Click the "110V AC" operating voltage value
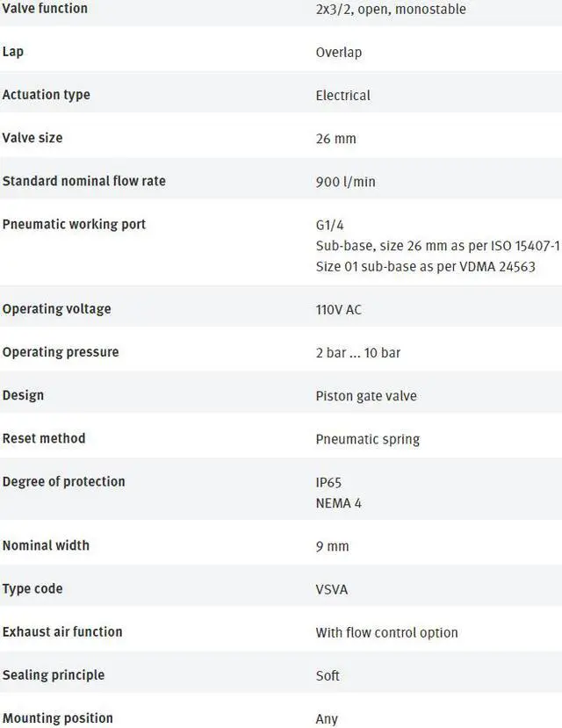562x728 pixels. (339, 310)
